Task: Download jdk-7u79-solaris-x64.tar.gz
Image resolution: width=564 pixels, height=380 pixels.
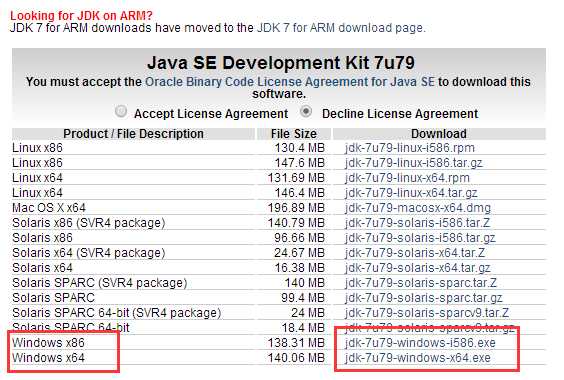Action: [x=418, y=268]
